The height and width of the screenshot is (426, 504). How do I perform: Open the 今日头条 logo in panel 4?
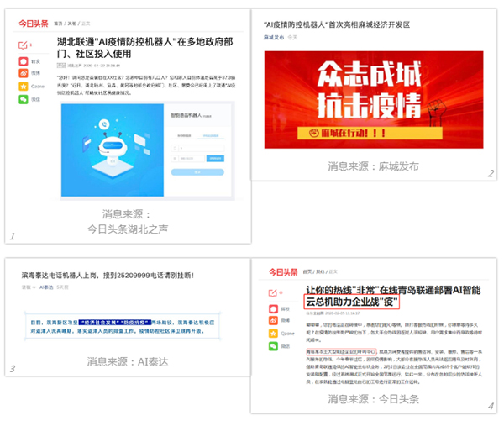tap(283, 271)
